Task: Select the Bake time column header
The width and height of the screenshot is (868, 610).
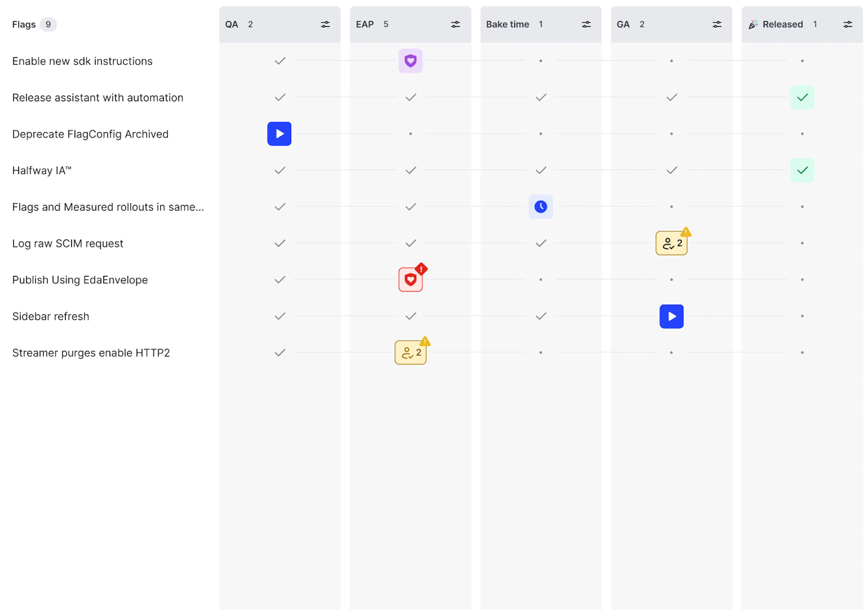Action: pos(507,24)
